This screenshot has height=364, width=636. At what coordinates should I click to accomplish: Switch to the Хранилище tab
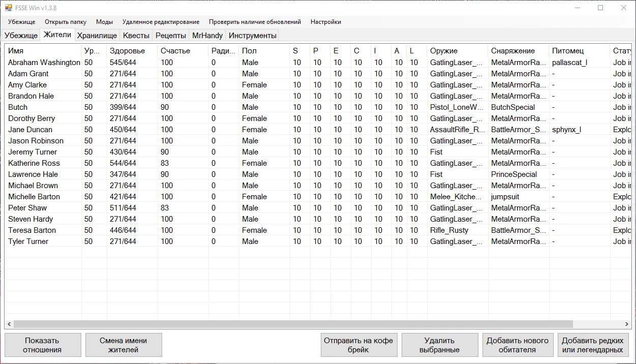tap(97, 36)
